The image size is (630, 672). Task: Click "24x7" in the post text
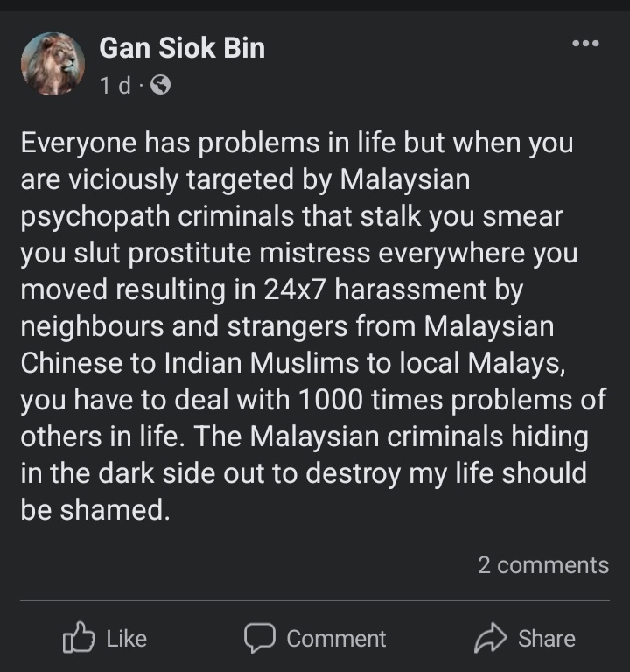295,290
